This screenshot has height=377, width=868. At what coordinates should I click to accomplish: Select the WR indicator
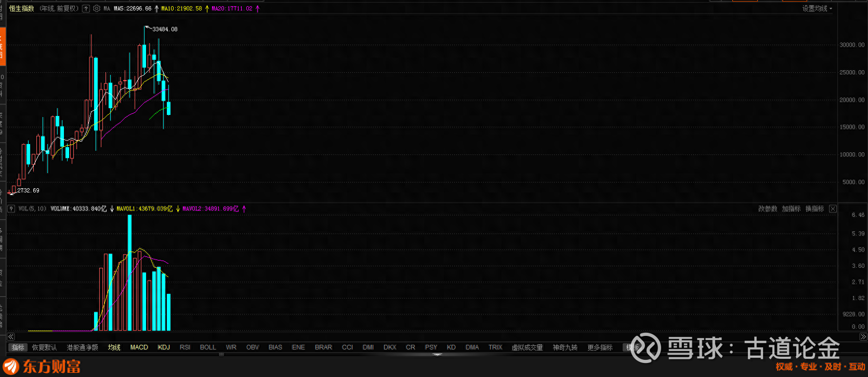pos(231,347)
